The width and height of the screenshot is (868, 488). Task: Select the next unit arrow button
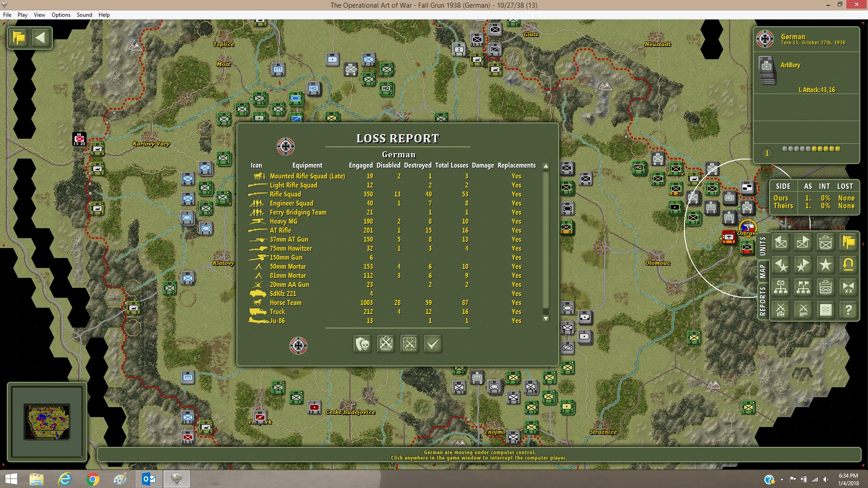pyautogui.click(x=803, y=243)
